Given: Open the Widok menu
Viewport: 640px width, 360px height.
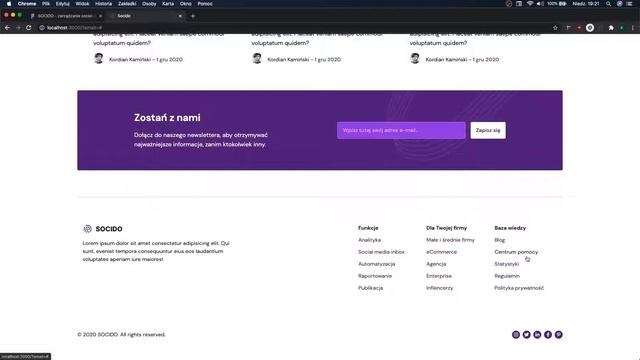Looking at the screenshot, I should [x=82, y=4].
